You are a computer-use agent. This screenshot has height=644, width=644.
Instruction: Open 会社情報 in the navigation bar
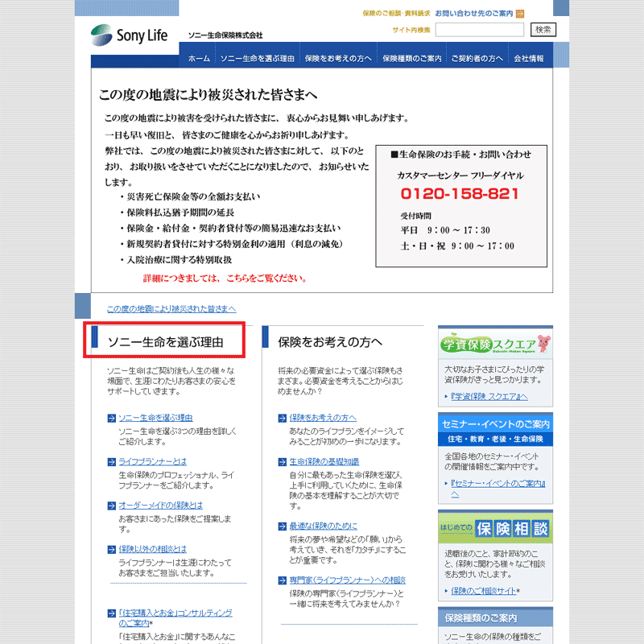(x=529, y=59)
